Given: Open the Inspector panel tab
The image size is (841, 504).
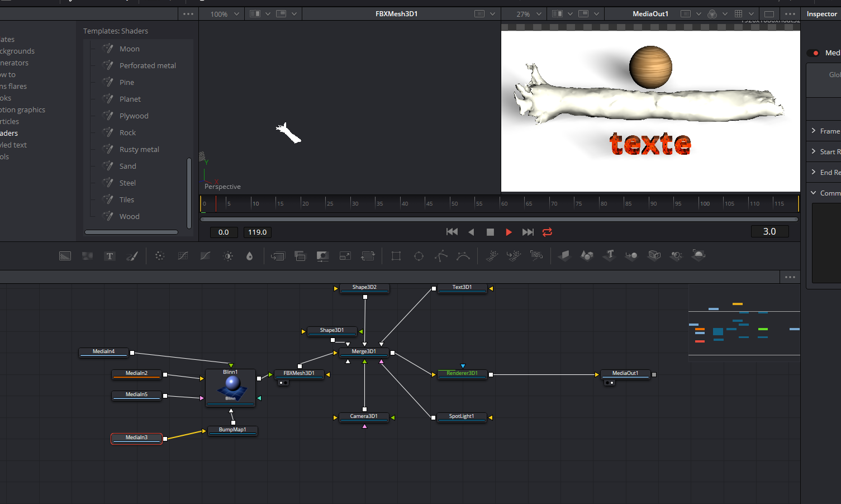Looking at the screenshot, I should pyautogui.click(x=821, y=14).
